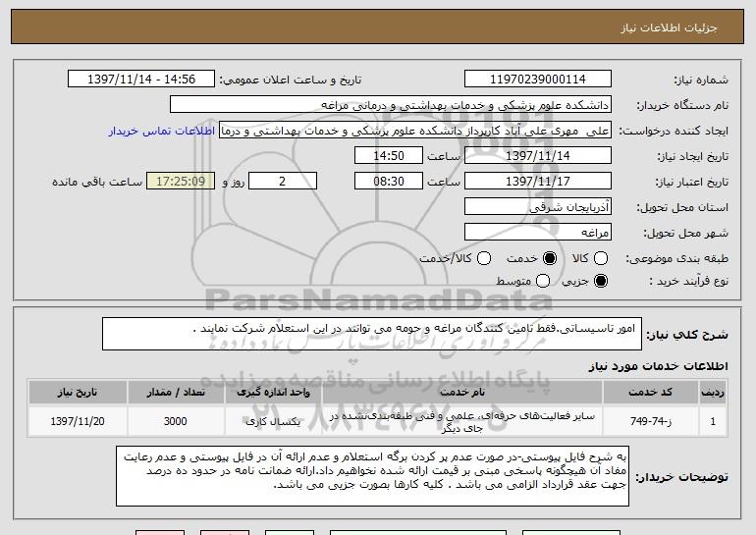Click the delivery city field مراغه
The image size is (756, 535).
(538, 233)
